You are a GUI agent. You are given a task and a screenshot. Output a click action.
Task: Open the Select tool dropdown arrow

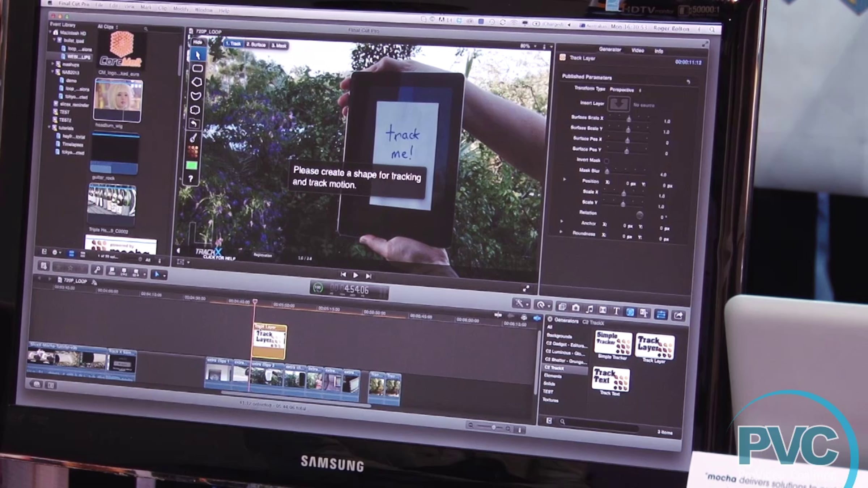[165, 276]
